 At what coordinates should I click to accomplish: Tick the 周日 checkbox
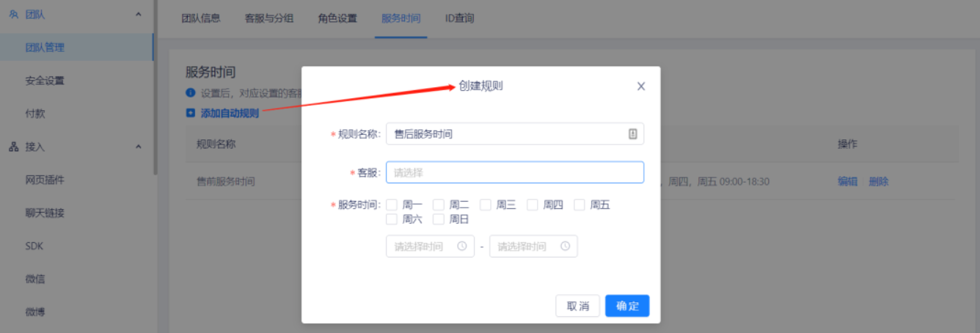[x=439, y=219]
